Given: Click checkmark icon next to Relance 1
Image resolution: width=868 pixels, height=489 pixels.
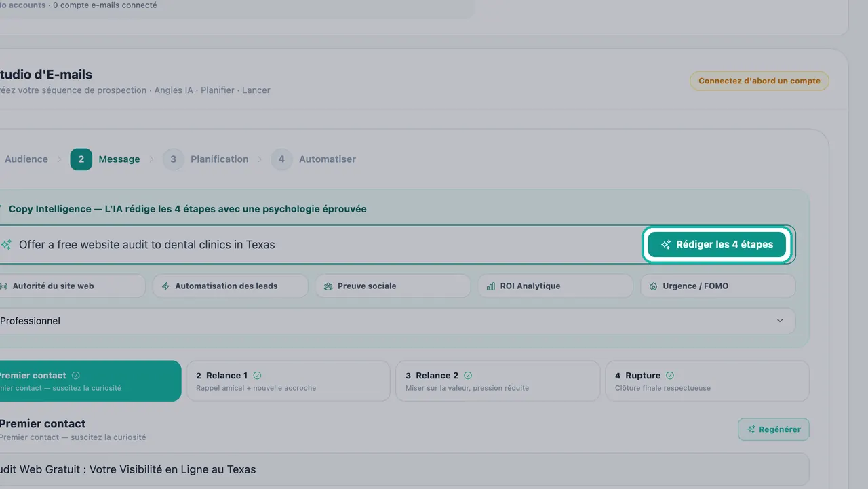Looking at the screenshot, I should (x=257, y=375).
